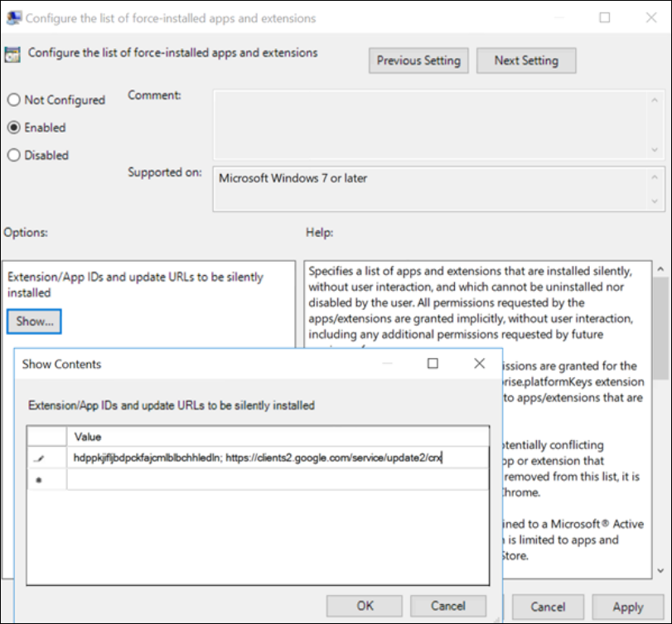
Task: Click the Help pane scroll-up arrow
Action: click(659, 269)
